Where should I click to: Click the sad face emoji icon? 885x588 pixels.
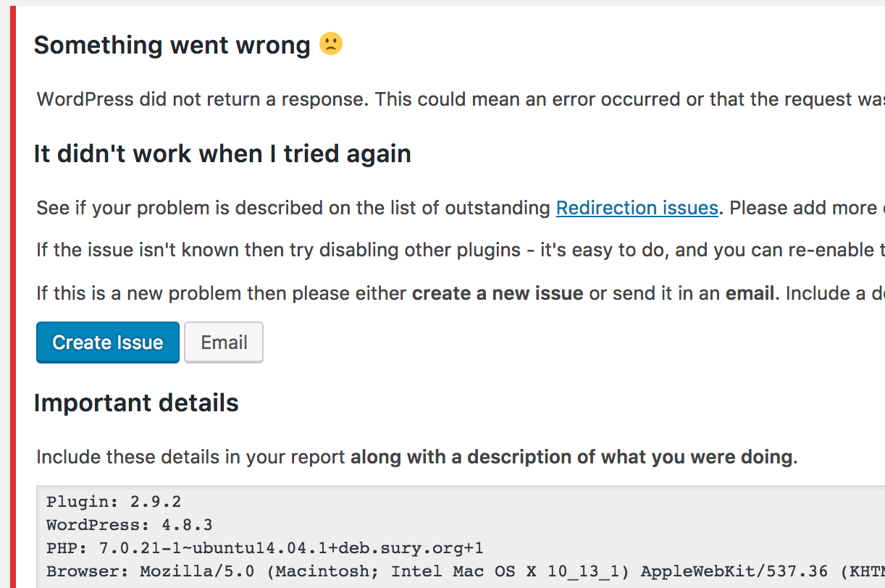coord(331,44)
